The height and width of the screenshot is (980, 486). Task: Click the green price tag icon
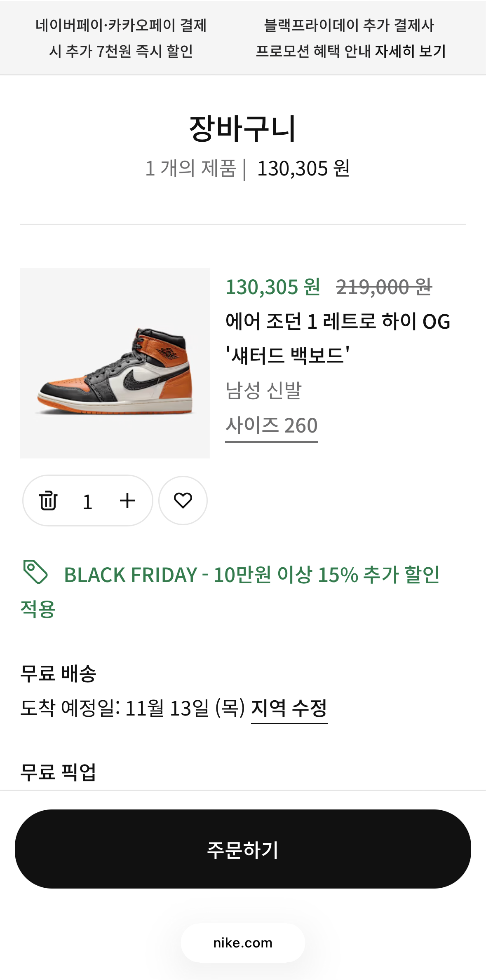pos(35,572)
